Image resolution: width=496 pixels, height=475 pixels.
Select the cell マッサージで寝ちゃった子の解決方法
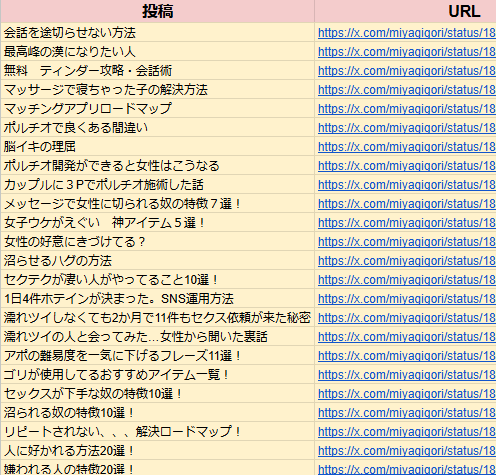point(158,89)
